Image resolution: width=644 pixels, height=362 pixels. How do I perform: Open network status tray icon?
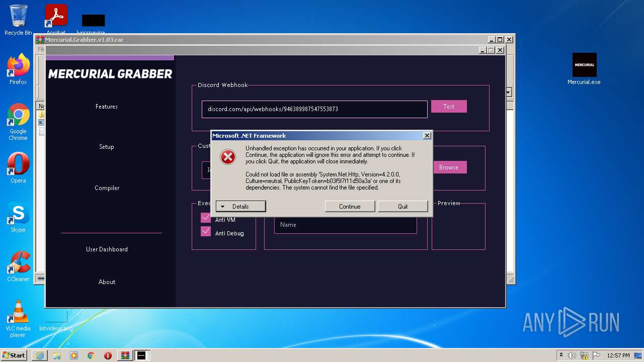[x=584, y=355]
